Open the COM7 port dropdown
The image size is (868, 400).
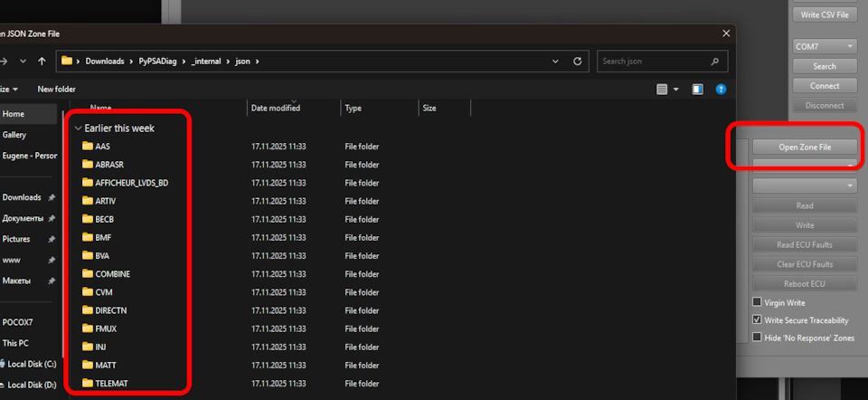point(825,46)
